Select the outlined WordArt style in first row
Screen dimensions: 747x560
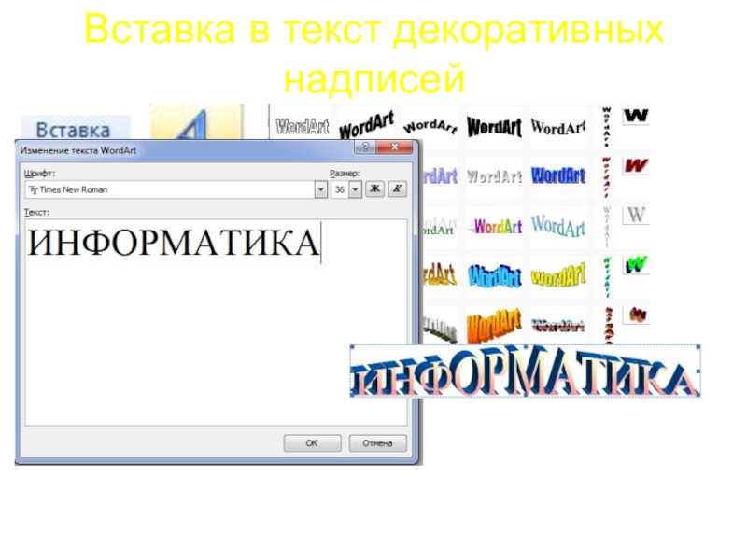click(303, 127)
